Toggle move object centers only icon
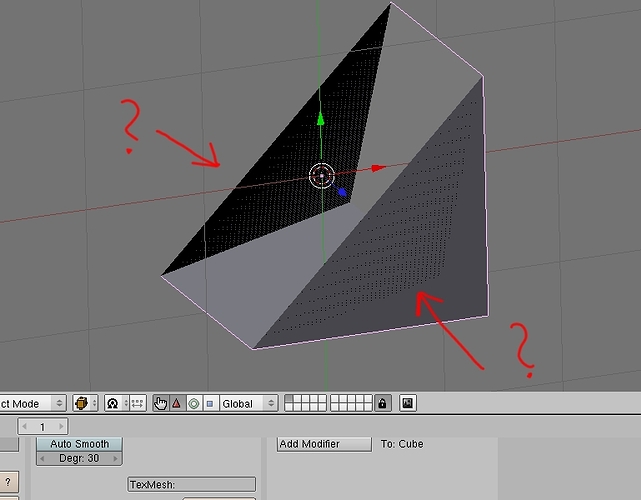 pyautogui.click(x=138, y=404)
